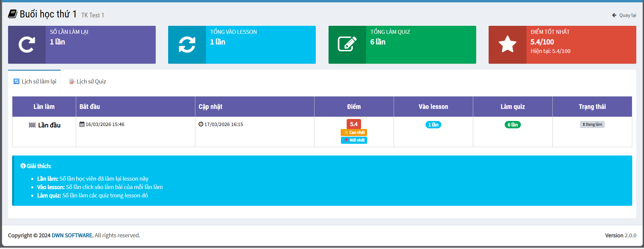Viewport: 644px width, 249px height.
Task: Click the Điểm column header
Action: pyautogui.click(x=354, y=107)
